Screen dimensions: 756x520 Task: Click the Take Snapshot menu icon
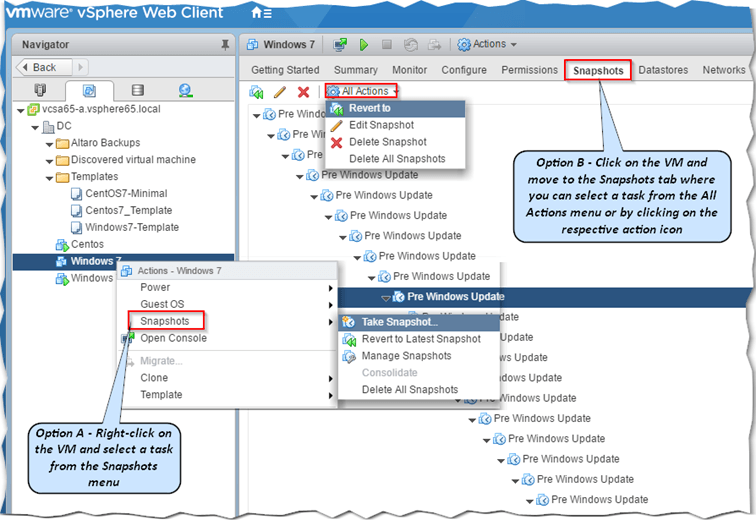349,322
